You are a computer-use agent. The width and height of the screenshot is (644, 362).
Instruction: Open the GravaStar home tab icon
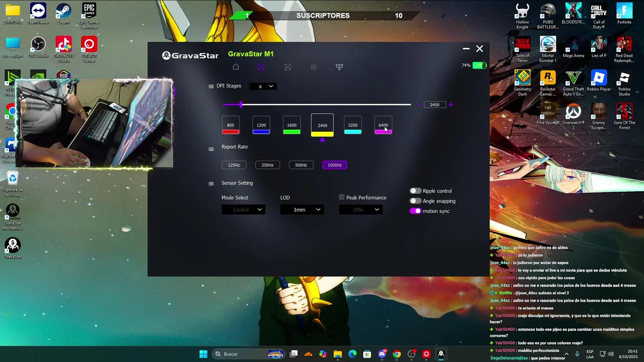[235, 67]
